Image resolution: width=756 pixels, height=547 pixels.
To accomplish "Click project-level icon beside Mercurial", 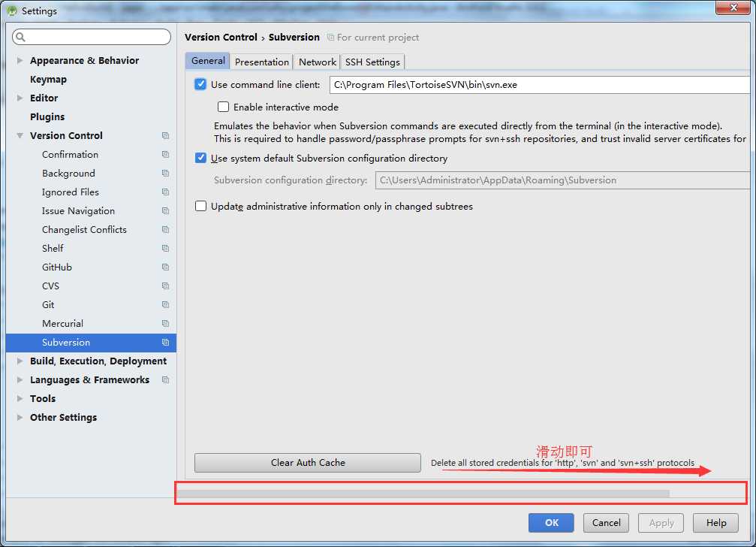I will [165, 324].
